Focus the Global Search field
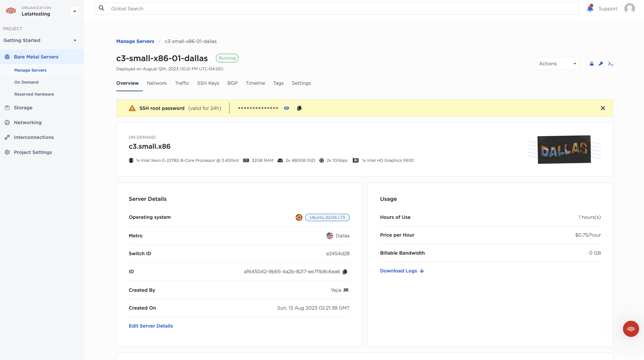The height and width of the screenshot is (360, 644). pos(337,8)
